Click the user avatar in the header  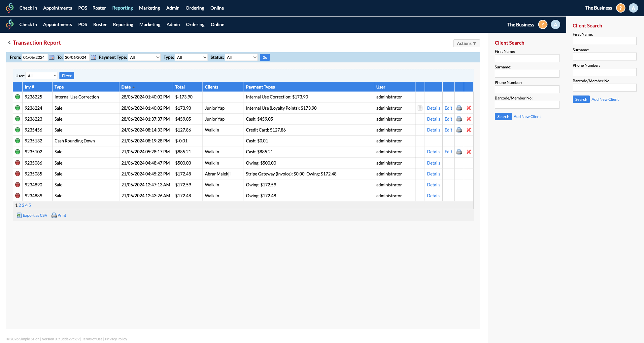633,8
